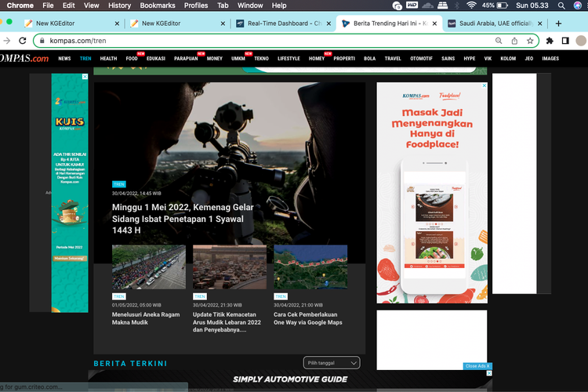This screenshot has height=392, width=588.
Task: Switch to the Real-Time Dashboard tab
Action: pos(282,24)
